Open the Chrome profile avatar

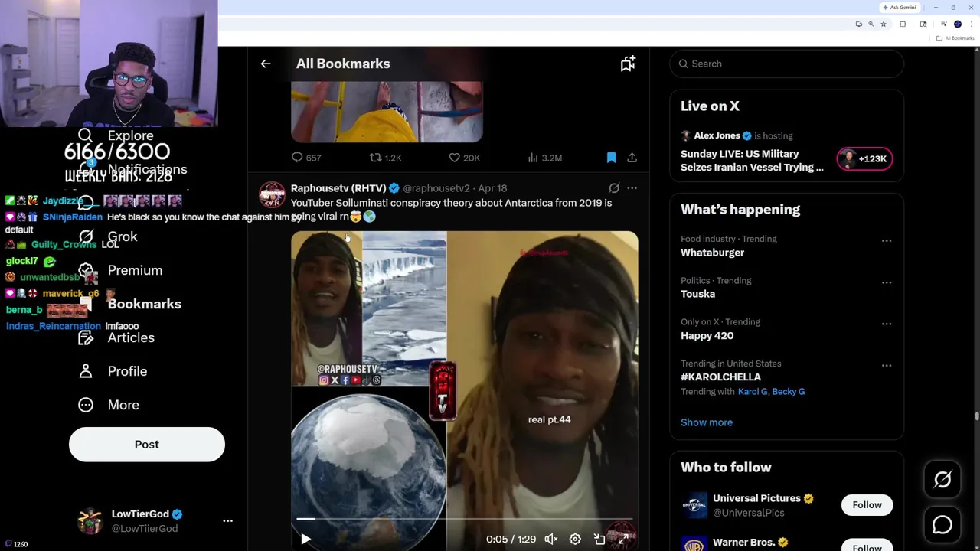[x=958, y=24]
